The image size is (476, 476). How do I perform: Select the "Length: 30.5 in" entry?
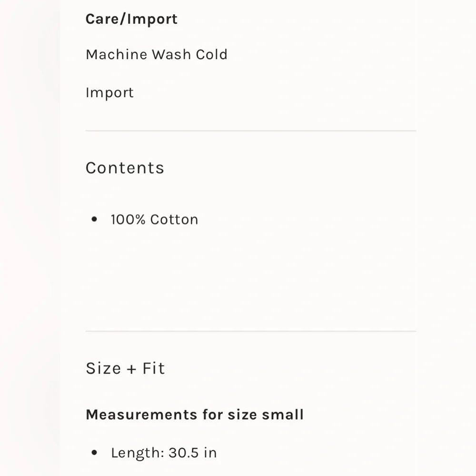pyautogui.click(x=164, y=453)
